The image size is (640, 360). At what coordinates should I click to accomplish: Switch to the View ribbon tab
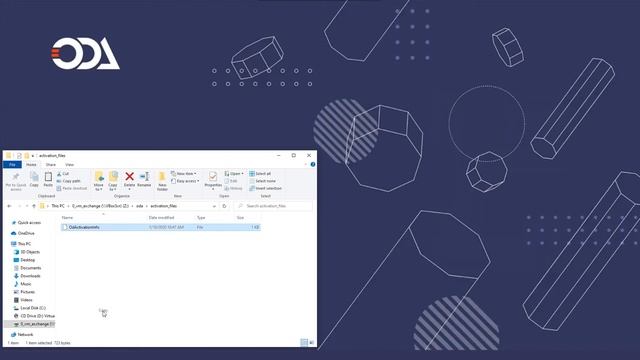[x=69, y=164]
